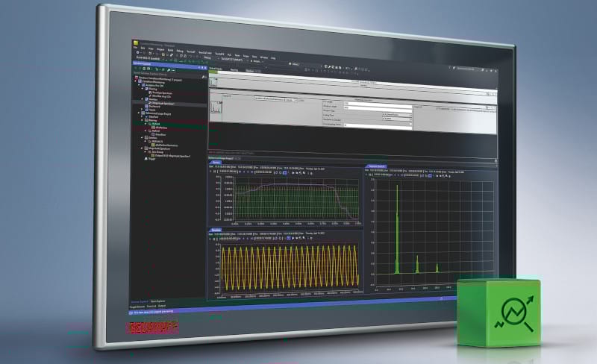Click the play icon in Gearbox chart toolbar
Viewport: 597px width, 364px height.
210,240
